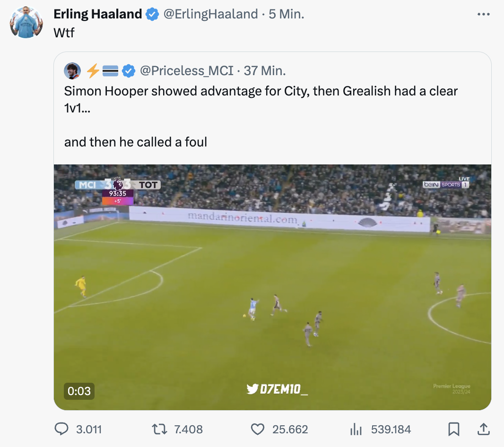Click the 5 Min. timestamp
504x447 pixels.
click(x=286, y=14)
